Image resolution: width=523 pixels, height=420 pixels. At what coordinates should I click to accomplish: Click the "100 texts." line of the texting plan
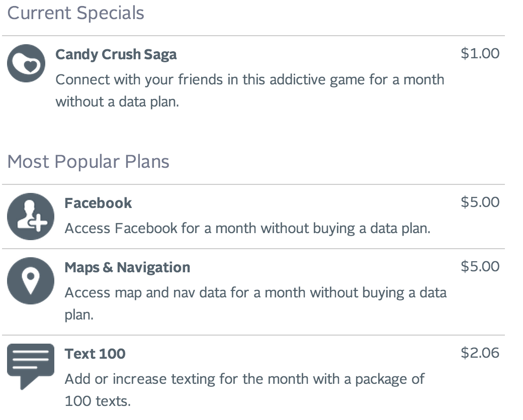pyautogui.click(x=97, y=401)
